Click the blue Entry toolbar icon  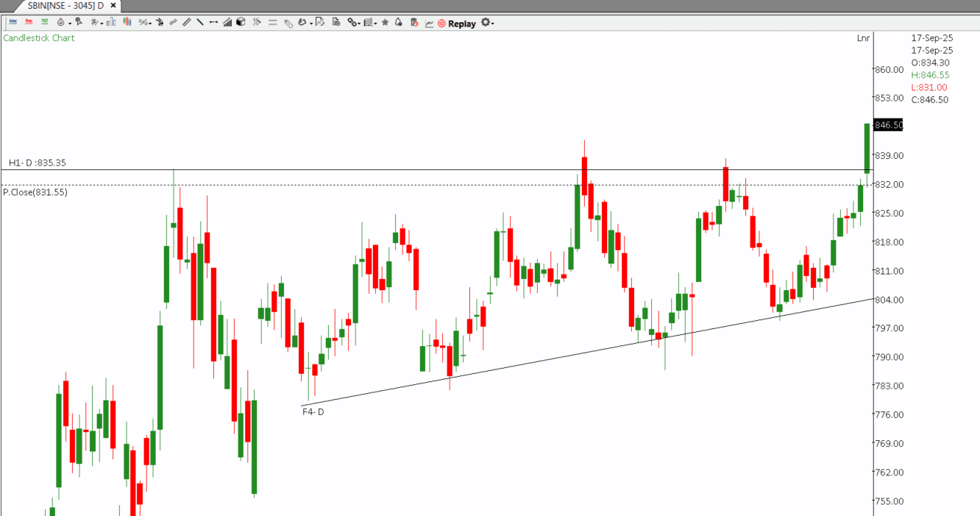tap(13, 22)
